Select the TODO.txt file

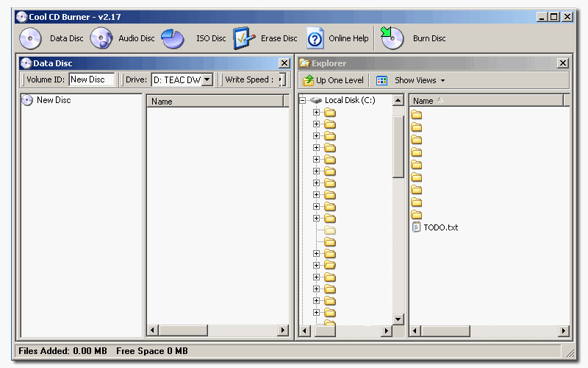coord(440,227)
